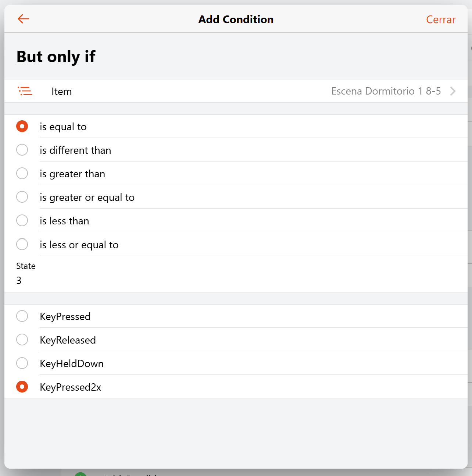The width and height of the screenshot is (472, 476).
Task: Pick 'is greater or equal to' option
Action: click(22, 197)
